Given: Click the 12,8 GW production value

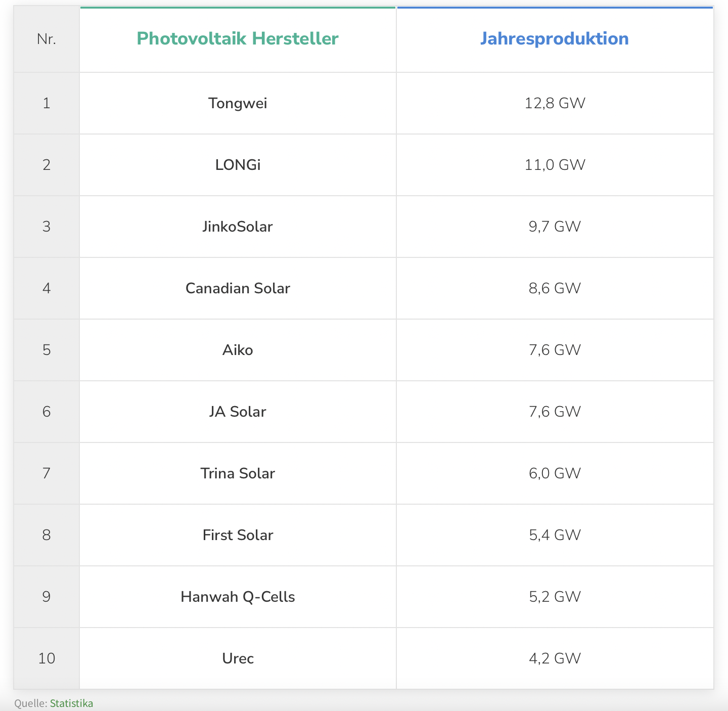Looking at the screenshot, I should [555, 103].
